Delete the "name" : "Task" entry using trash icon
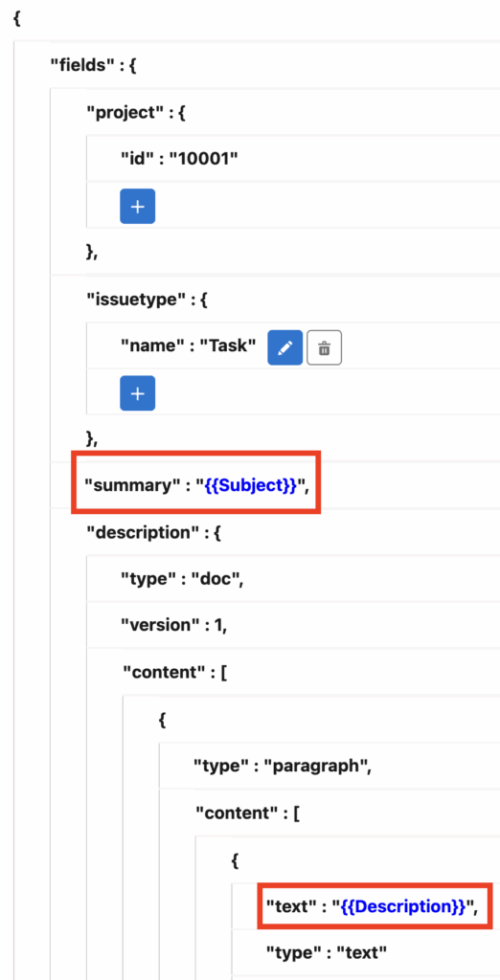This screenshot has height=980, width=500. [x=324, y=347]
